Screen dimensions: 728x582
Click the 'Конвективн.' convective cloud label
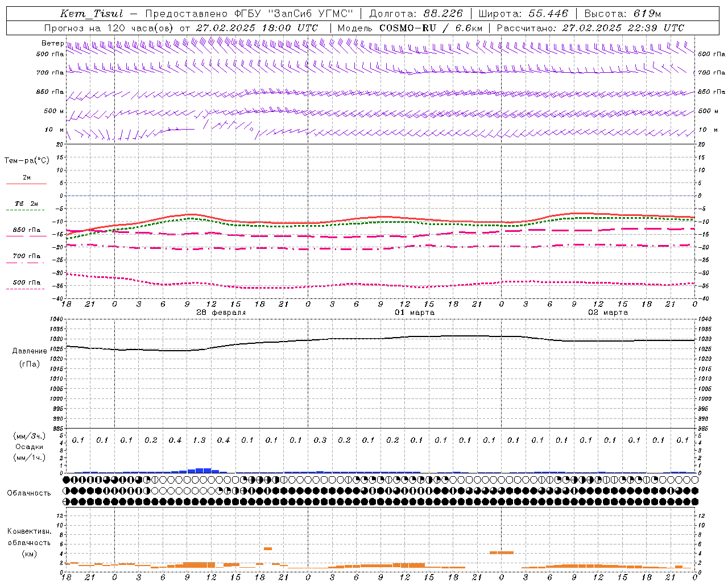point(29,531)
